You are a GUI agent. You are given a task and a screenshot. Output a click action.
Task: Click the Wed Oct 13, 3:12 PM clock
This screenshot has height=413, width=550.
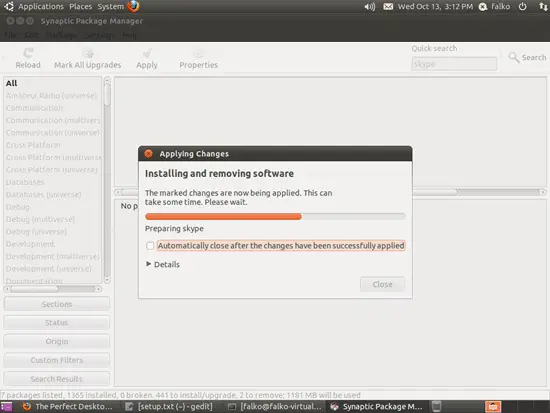click(x=435, y=7)
